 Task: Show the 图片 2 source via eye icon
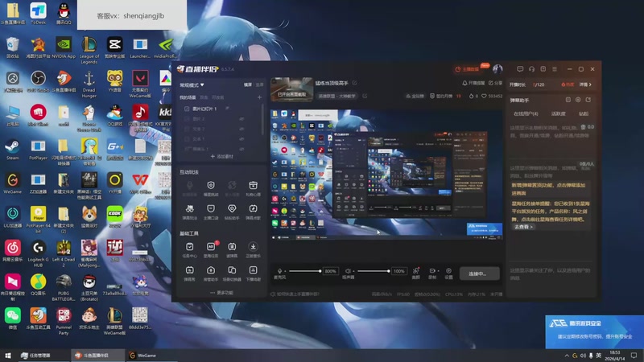(242, 118)
